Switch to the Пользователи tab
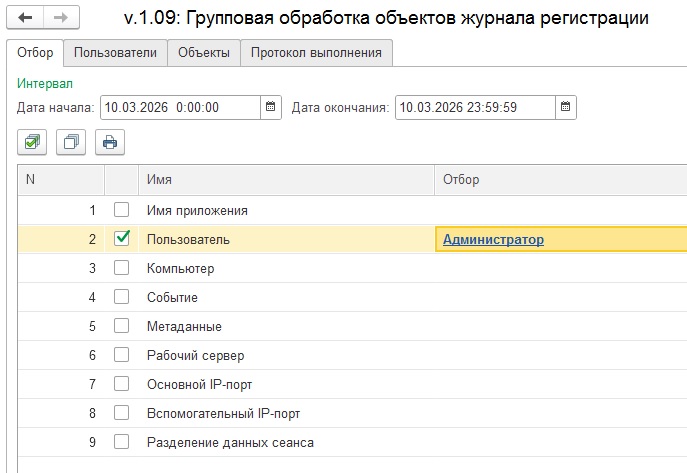Viewport: 687px width, 473px height. point(116,52)
